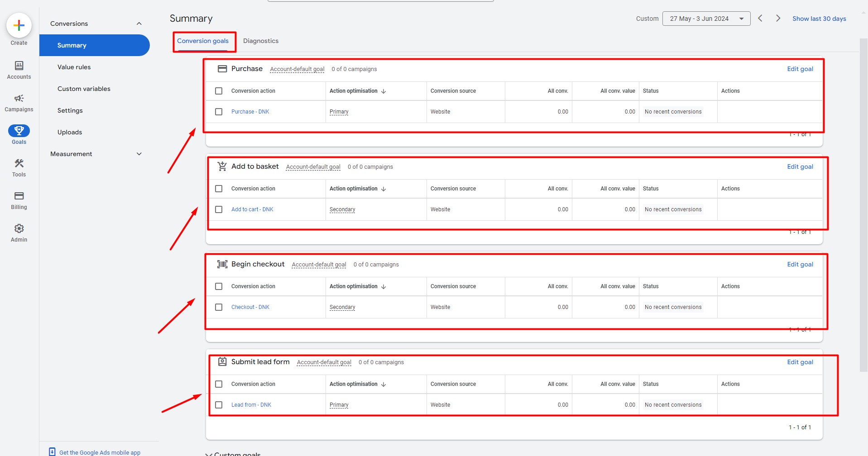Tick the Purchase - DNK row checkbox

pos(219,112)
